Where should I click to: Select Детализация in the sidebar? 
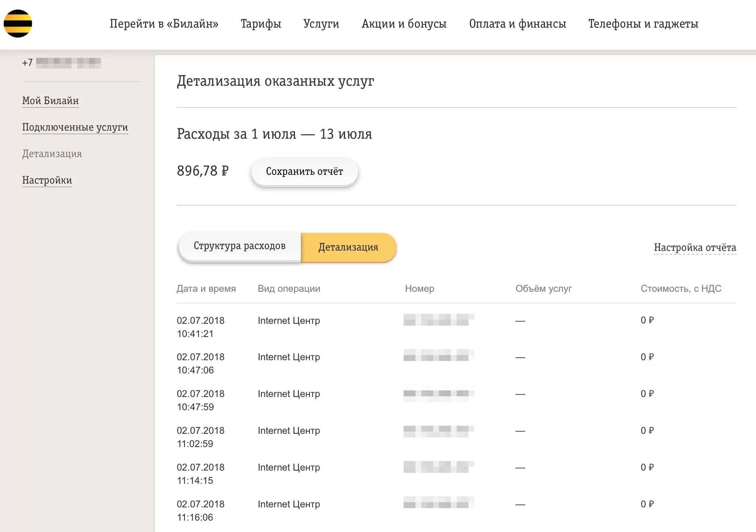pyautogui.click(x=52, y=154)
